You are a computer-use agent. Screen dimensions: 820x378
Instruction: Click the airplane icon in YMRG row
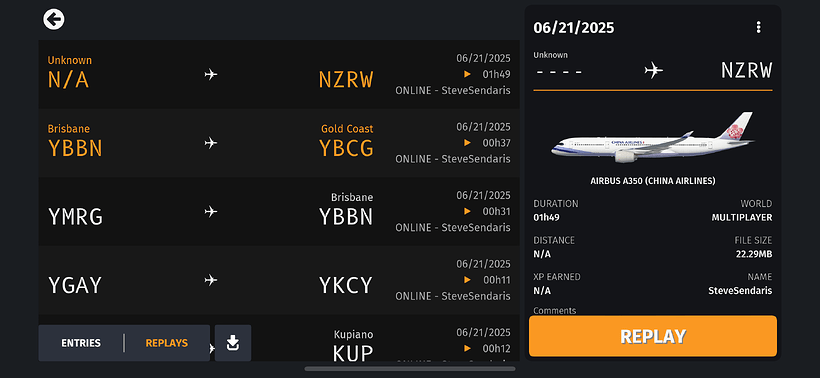(211, 212)
